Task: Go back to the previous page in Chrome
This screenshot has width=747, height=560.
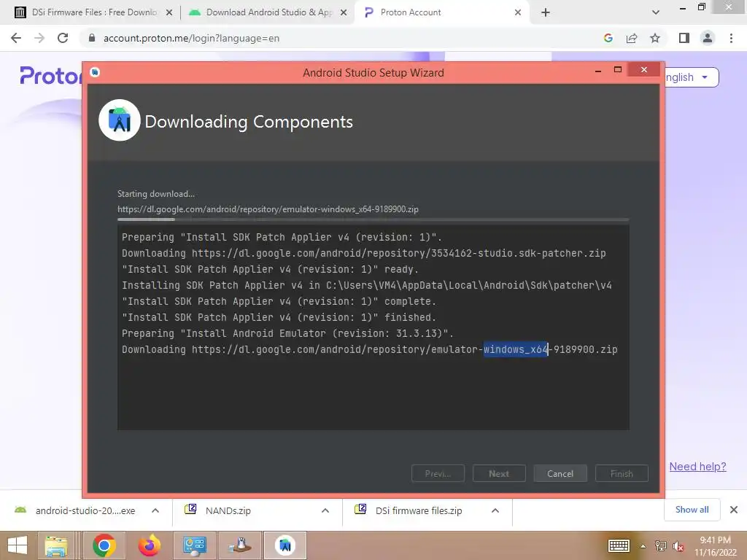Action: pyautogui.click(x=16, y=38)
